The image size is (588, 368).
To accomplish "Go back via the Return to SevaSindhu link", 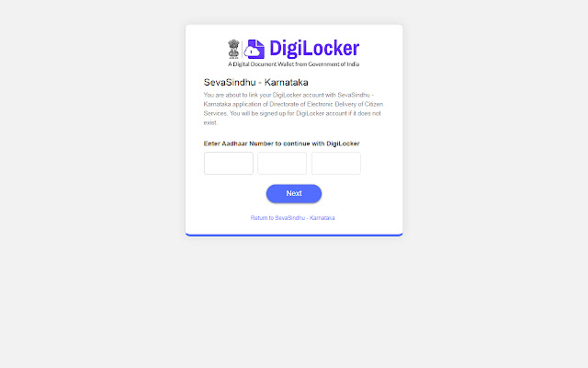I will point(292,218).
